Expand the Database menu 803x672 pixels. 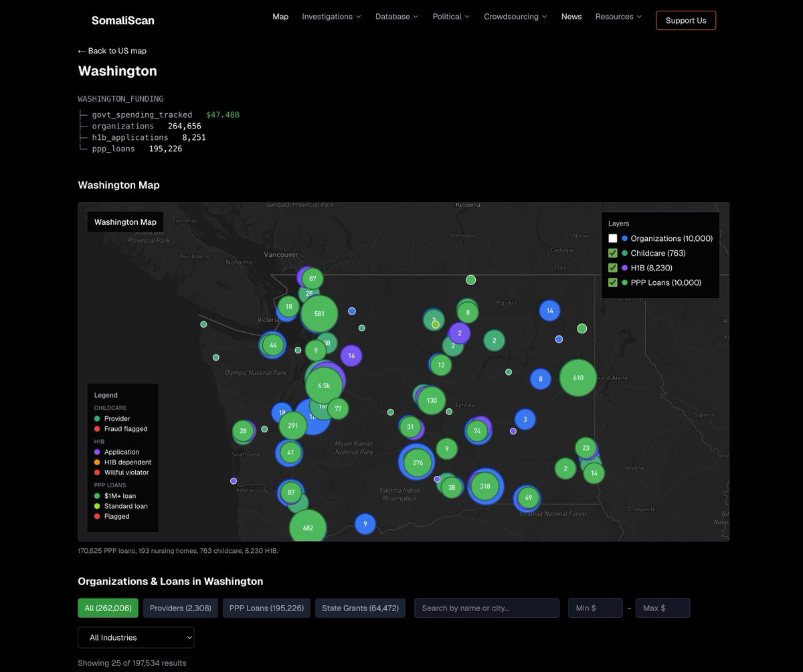pos(397,17)
